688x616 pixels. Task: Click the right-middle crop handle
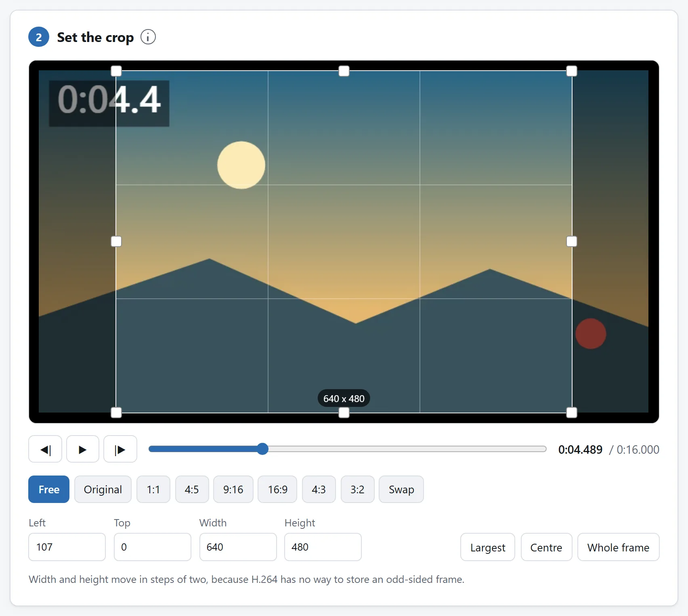572,241
